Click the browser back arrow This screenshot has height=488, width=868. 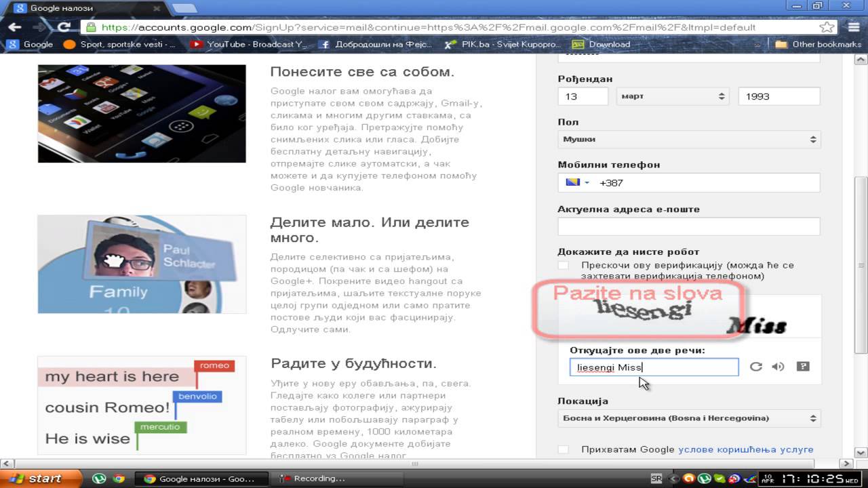tap(14, 27)
